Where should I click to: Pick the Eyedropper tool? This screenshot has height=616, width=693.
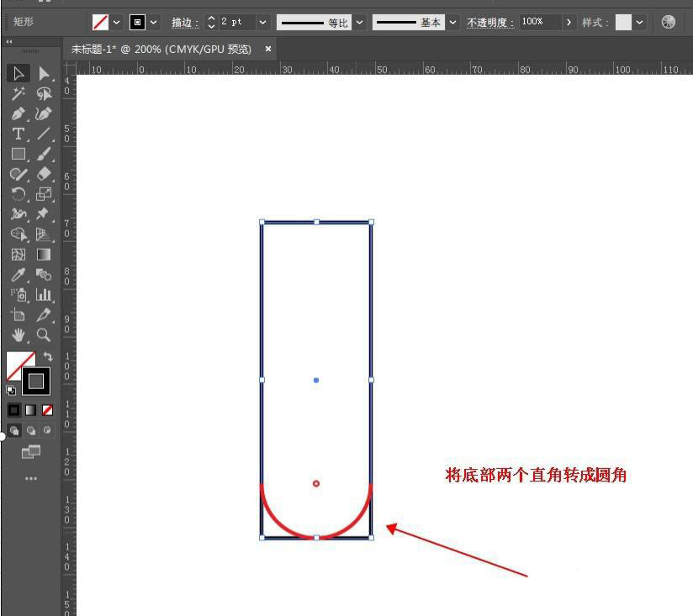(19, 275)
